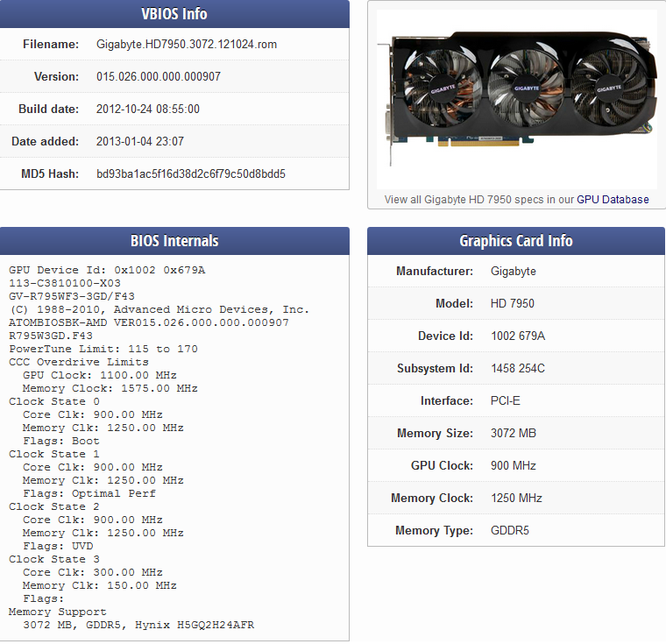
Task: Click the Advanced Micro Devices copyright line
Action: pyautogui.click(x=159, y=309)
